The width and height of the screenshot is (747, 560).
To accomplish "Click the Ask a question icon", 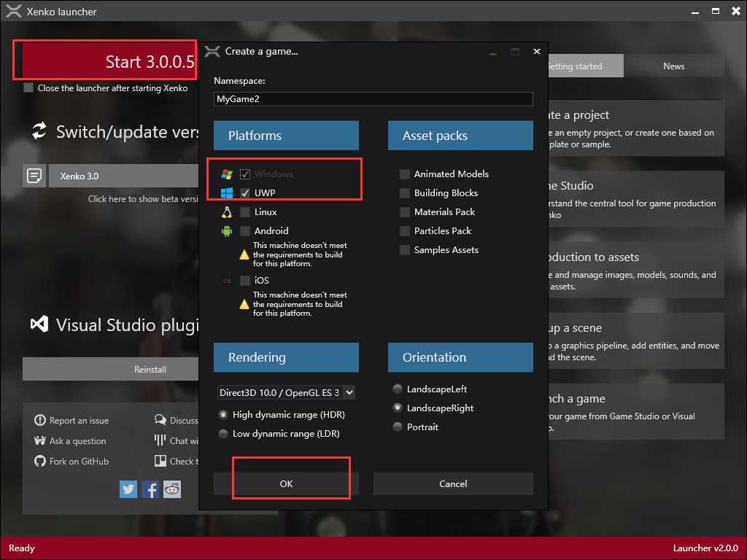I will click(x=40, y=440).
